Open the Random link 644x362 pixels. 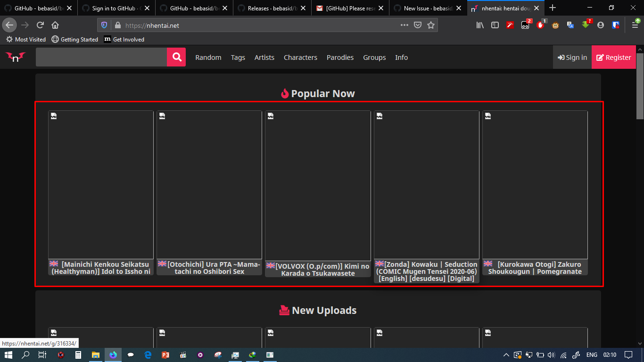[x=208, y=57]
